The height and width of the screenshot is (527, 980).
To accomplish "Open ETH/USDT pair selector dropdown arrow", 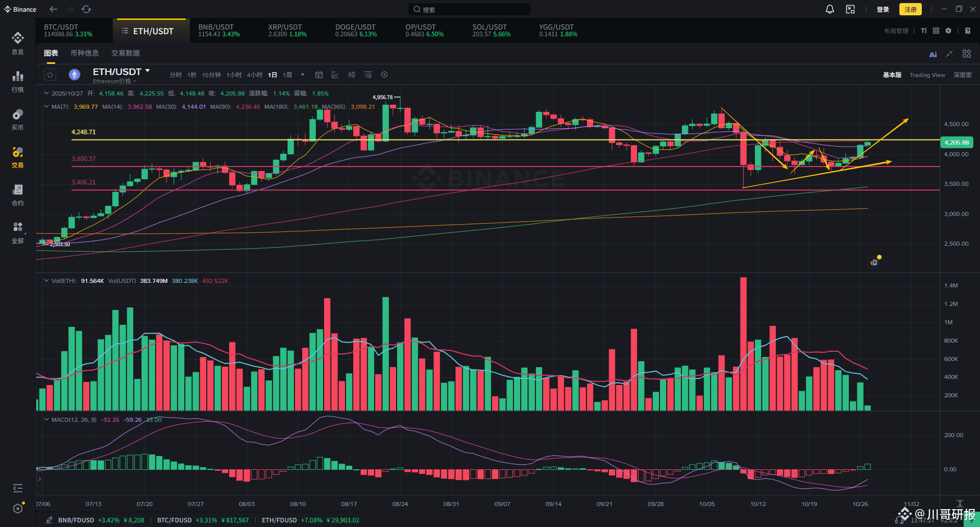I will 148,71.
